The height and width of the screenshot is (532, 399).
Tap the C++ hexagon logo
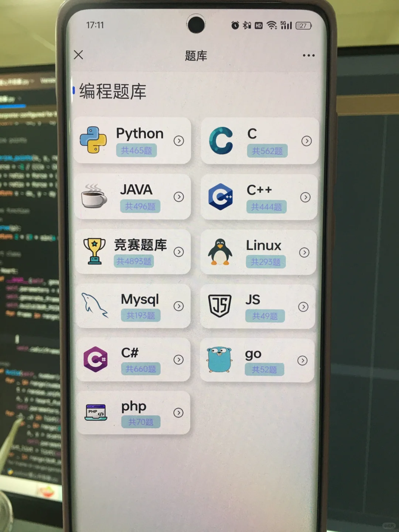tap(221, 197)
